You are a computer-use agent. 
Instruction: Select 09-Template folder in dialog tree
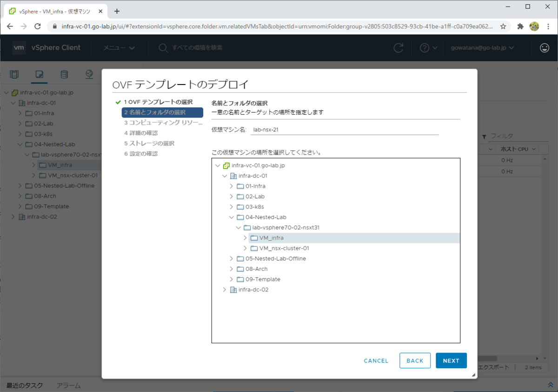(x=259, y=280)
